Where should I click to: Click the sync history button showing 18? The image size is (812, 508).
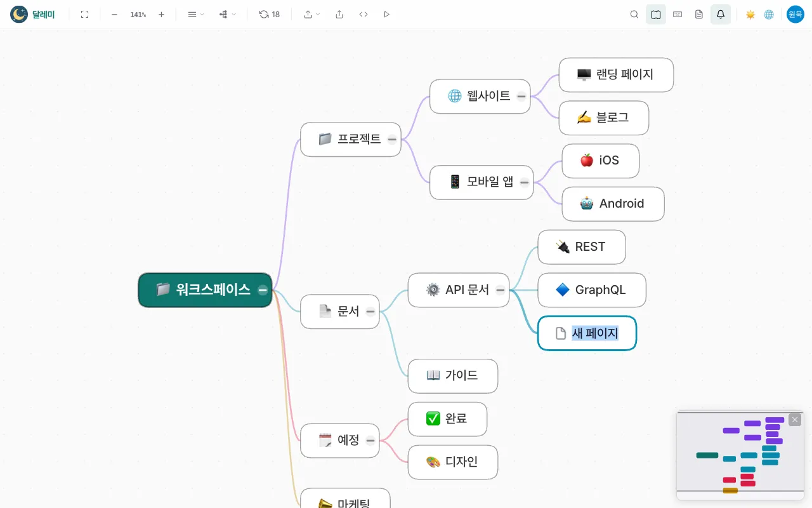(x=269, y=14)
